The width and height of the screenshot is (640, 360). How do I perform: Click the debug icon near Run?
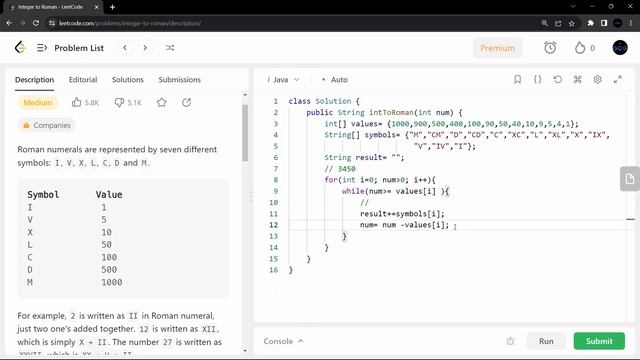pos(510,341)
